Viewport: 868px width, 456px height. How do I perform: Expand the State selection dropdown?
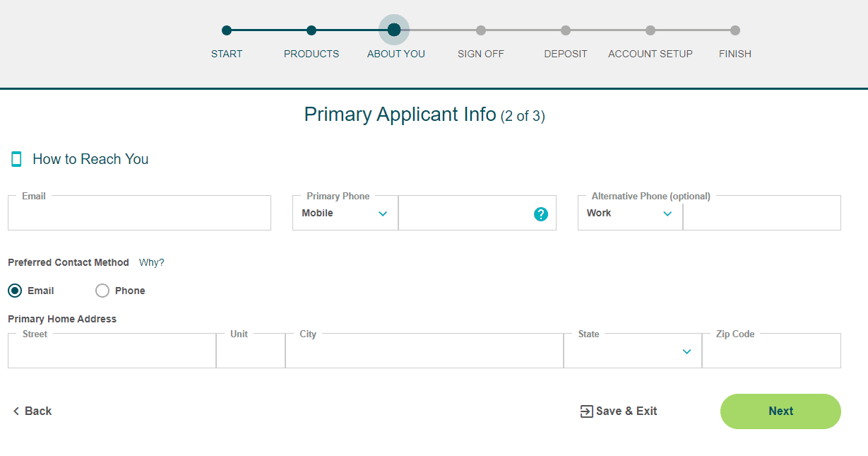point(686,351)
